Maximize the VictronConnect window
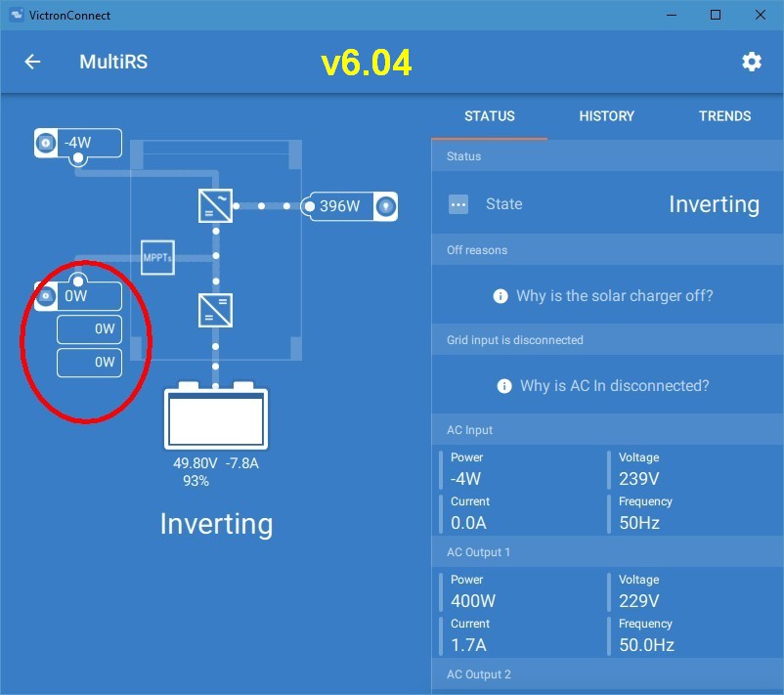 click(x=716, y=15)
